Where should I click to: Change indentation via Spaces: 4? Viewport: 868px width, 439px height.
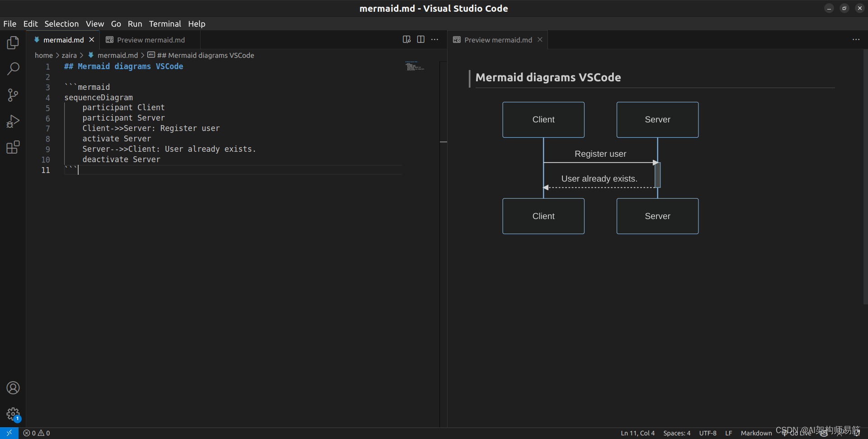[x=677, y=433]
